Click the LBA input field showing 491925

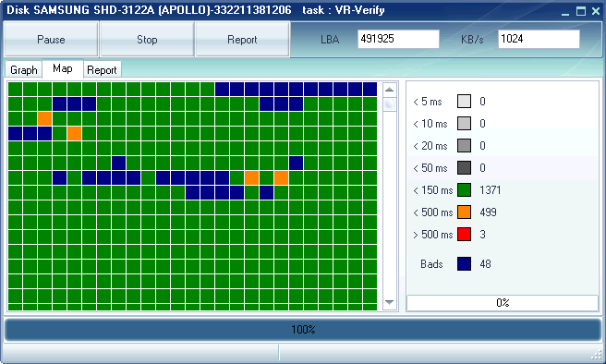[398, 39]
